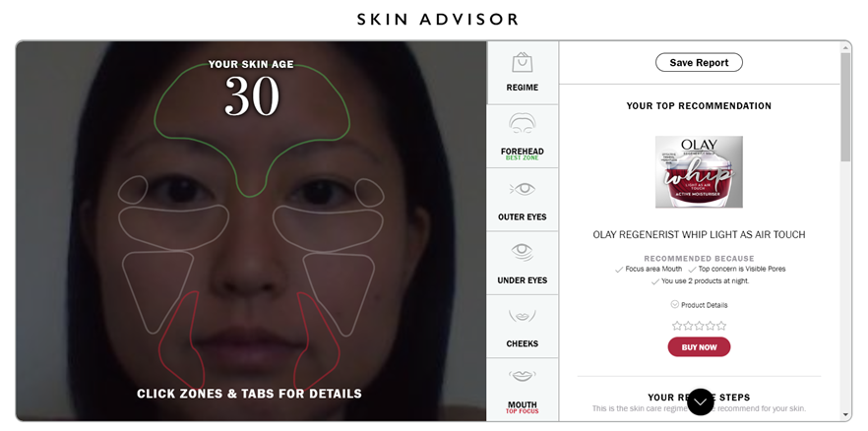Click the red left mouth zone outline

click(182, 340)
